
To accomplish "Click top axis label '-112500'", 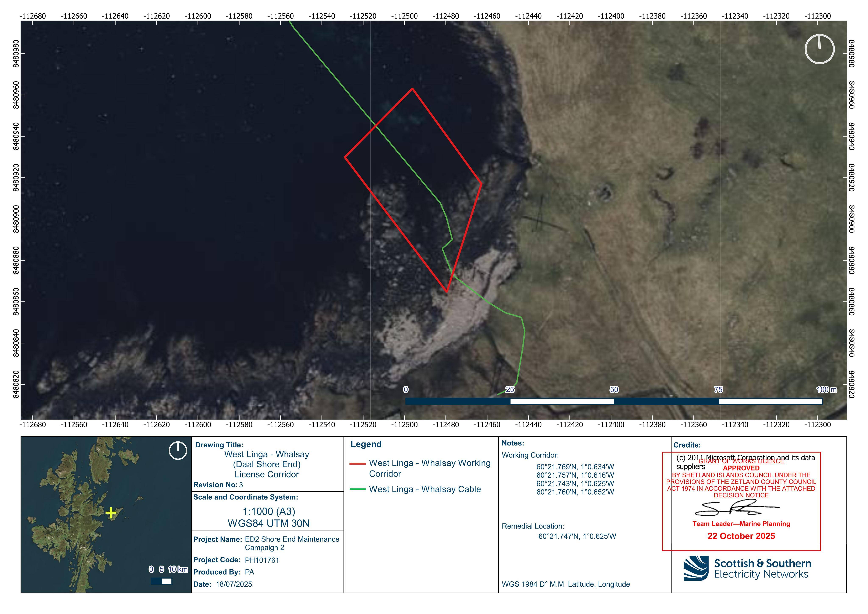I will (x=405, y=16).
